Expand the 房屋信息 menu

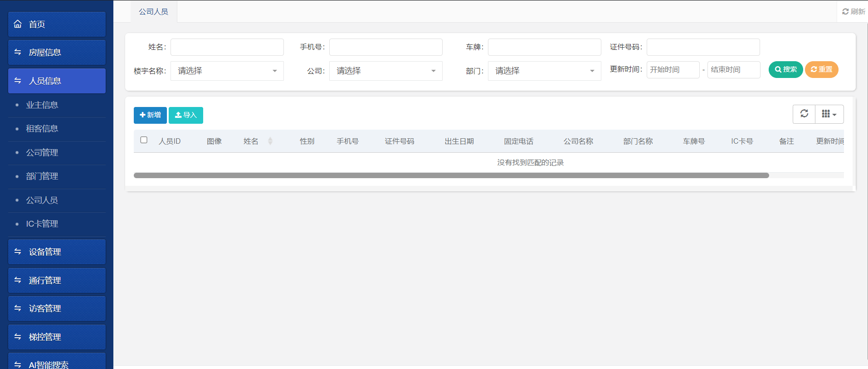pyautogui.click(x=57, y=53)
